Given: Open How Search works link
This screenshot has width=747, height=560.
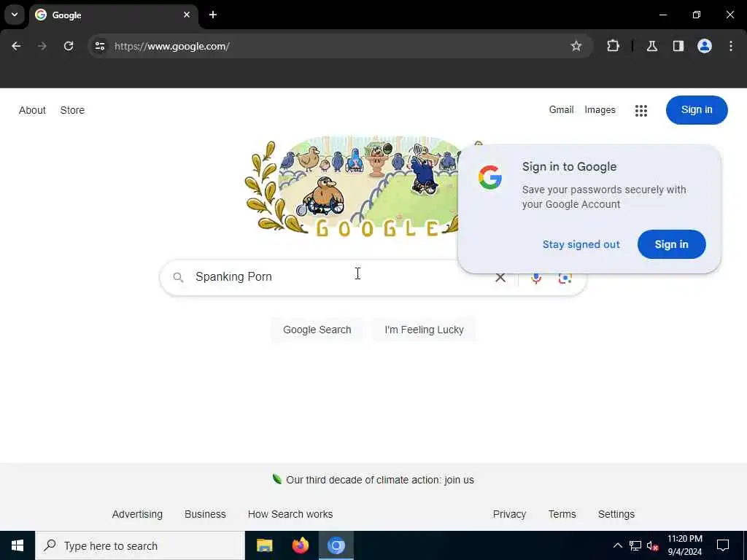Looking at the screenshot, I should (x=290, y=514).
